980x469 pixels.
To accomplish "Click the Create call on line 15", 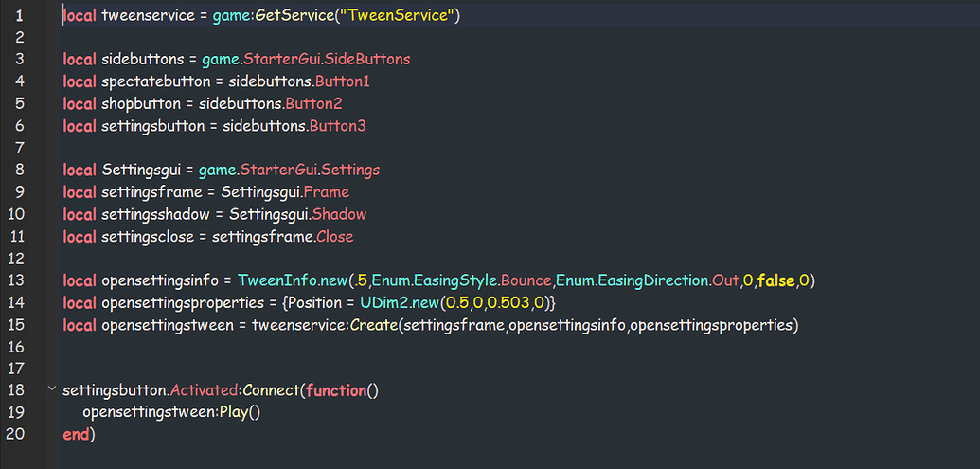I will (373, 325).
